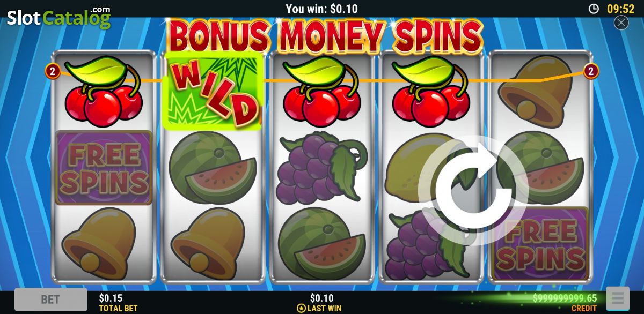644x314 pixels.
Task: Click the FREE SPINS symbol on fifth reel
Action: pos(540,244)
